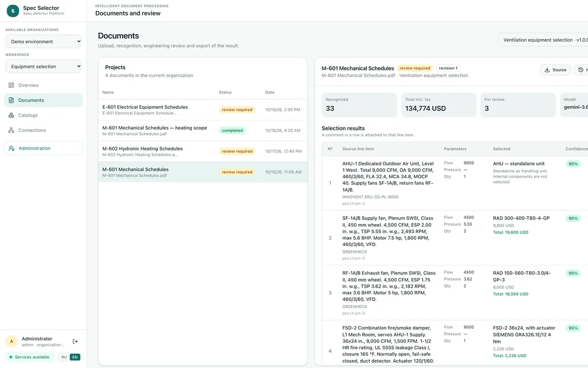Open M-601 Mechanical Schedules — heating scope project
Image resolution: width=588 pixels, height=368 pixels.
coord(203,131)
